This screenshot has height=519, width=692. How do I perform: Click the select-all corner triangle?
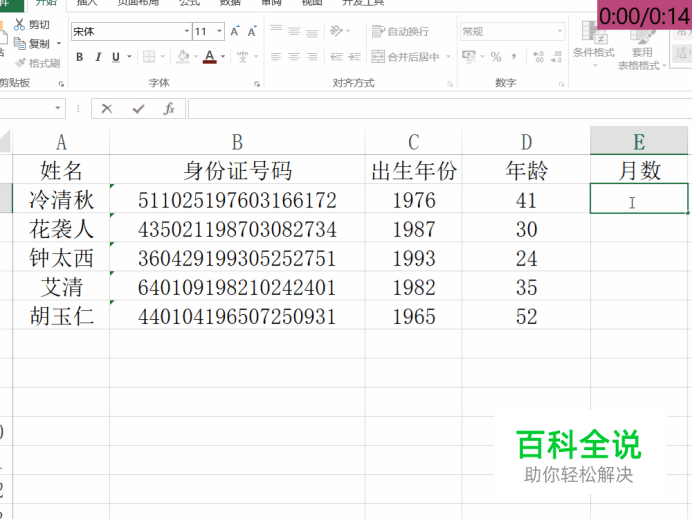pyautogui.click(x=6, y=142)
